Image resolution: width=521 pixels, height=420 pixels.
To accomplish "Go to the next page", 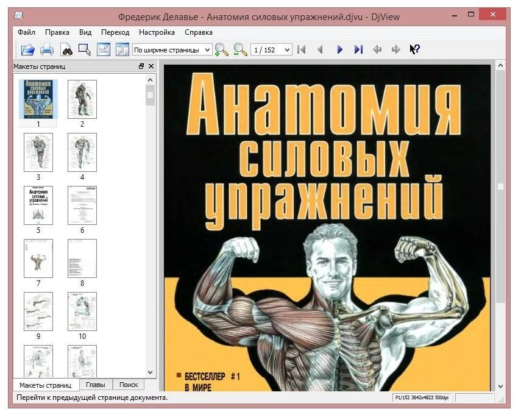I will [x=339, y=50].
